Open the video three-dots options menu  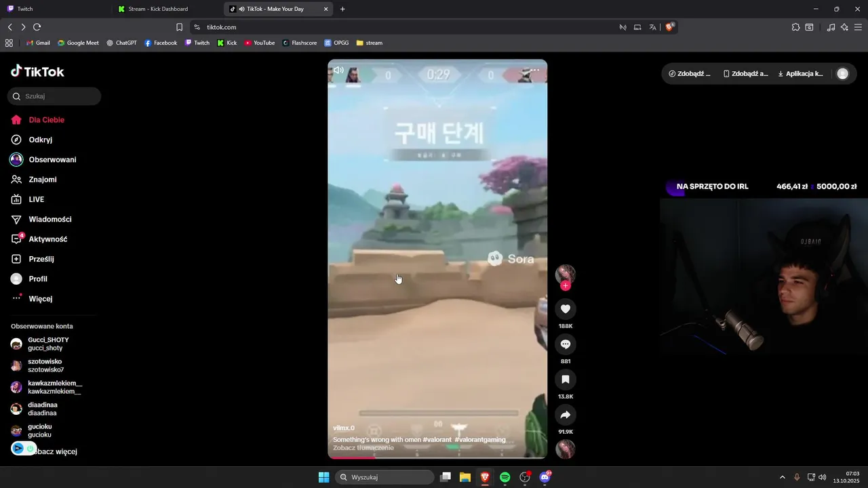pyautogui.click(x=535, y=70)
